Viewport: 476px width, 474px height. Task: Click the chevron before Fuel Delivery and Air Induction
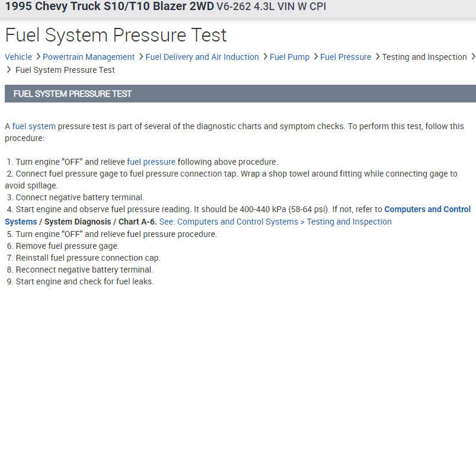tap(140, 57)
